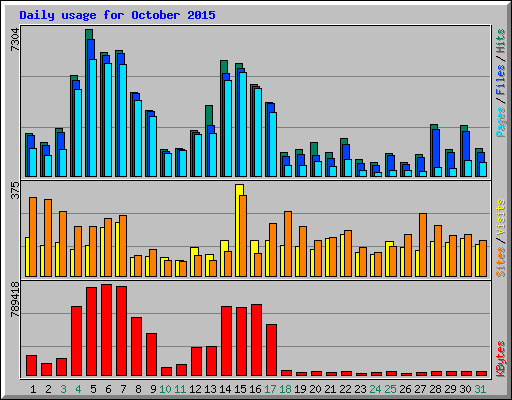This screenshot has height=400, width=512.
Task: Select day 9 on the x-axis
Action: [153, 389]
